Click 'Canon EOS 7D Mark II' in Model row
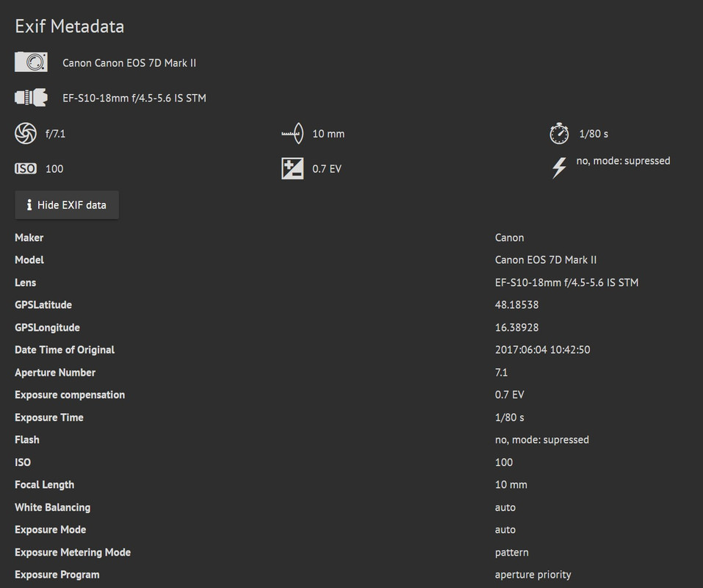Image resolution: width=703 pixels, height=588 pixels. click(546, 259)
